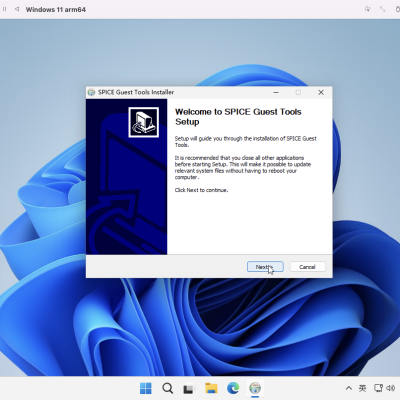Image resolution: width=400 pixels, height=400 pixels.
Task: Open Task View on the taskbar
Action: [189, 388]
